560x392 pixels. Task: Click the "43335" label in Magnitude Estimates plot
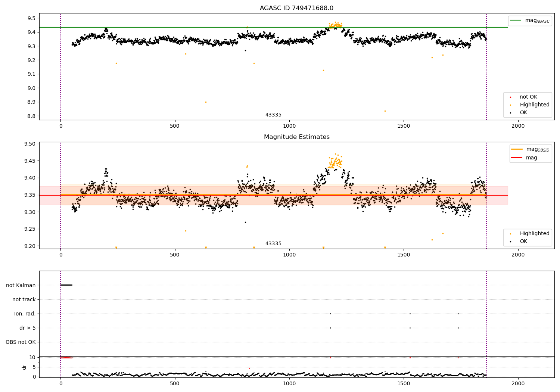point(273,244)
